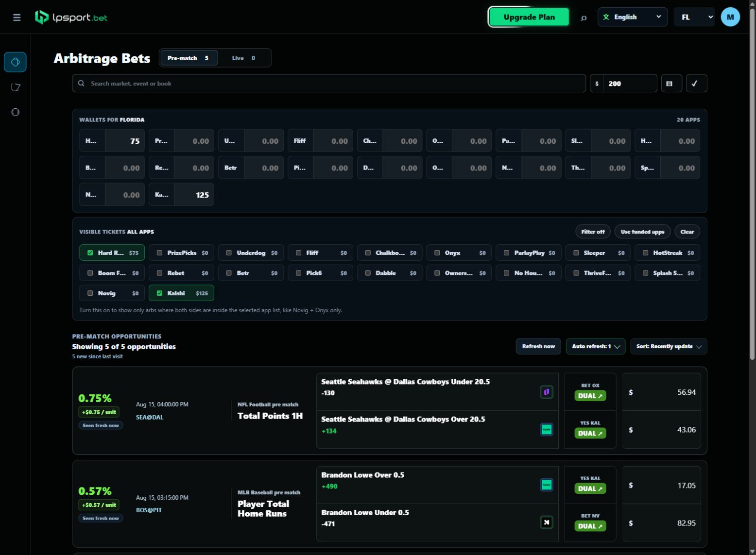Click the stake field showing 82.95
The width and height of the screenshot is (756, 555).
point(661,523)
